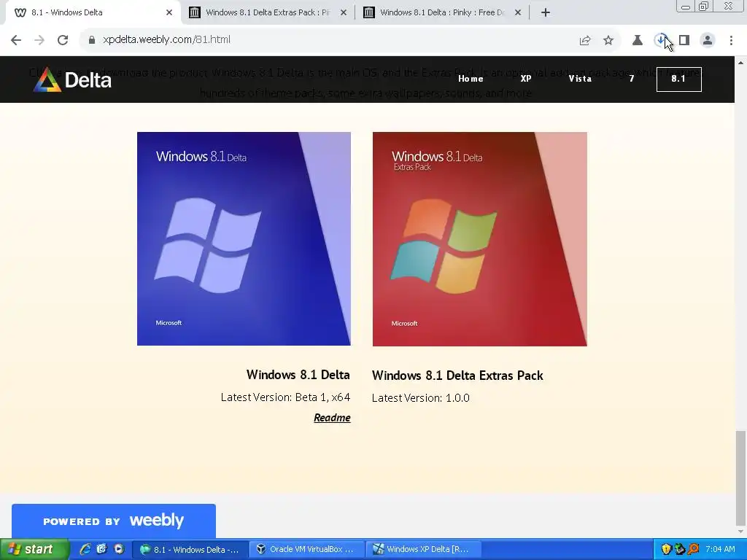The width and height of the screenshot is (747, 560).
Task: Open the profile avatar menu
Action: point(708,41)
